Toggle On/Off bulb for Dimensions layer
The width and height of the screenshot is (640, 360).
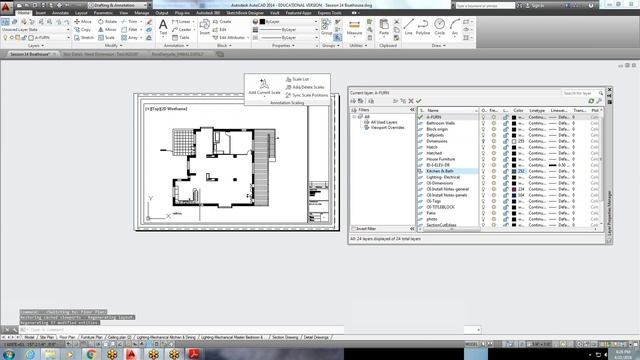[x=484, y=141]
